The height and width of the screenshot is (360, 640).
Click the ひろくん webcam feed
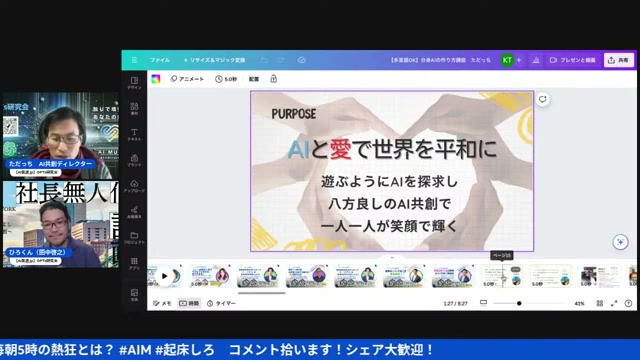tap(61, 224)
